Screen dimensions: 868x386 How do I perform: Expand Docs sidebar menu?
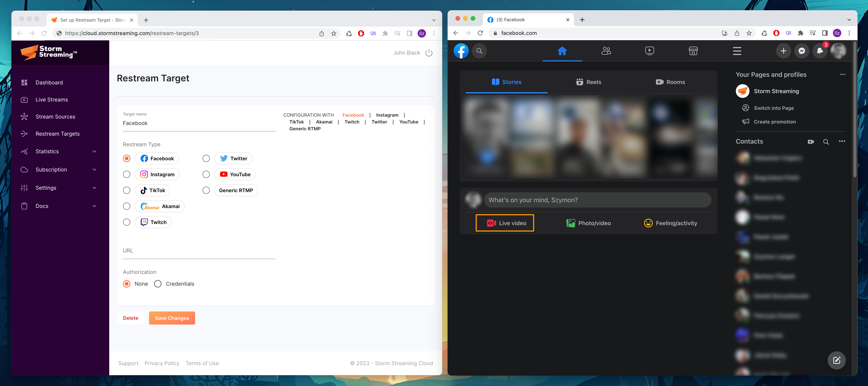pos(94,206)
